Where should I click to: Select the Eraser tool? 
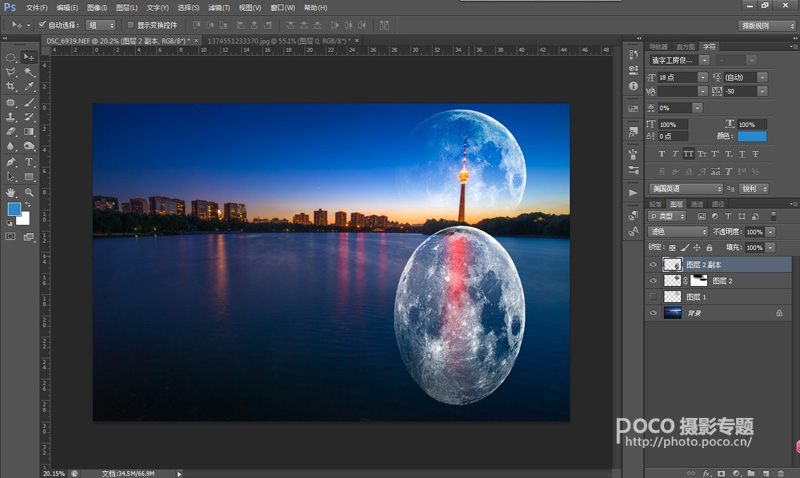pos(11,132)
